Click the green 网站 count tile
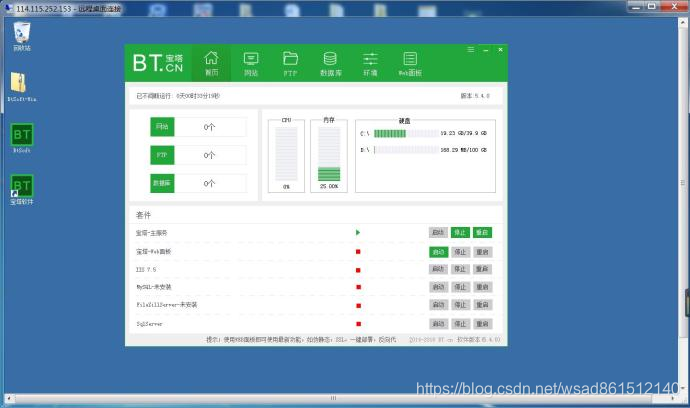690x408 pixels. click(x=162, y=127)
